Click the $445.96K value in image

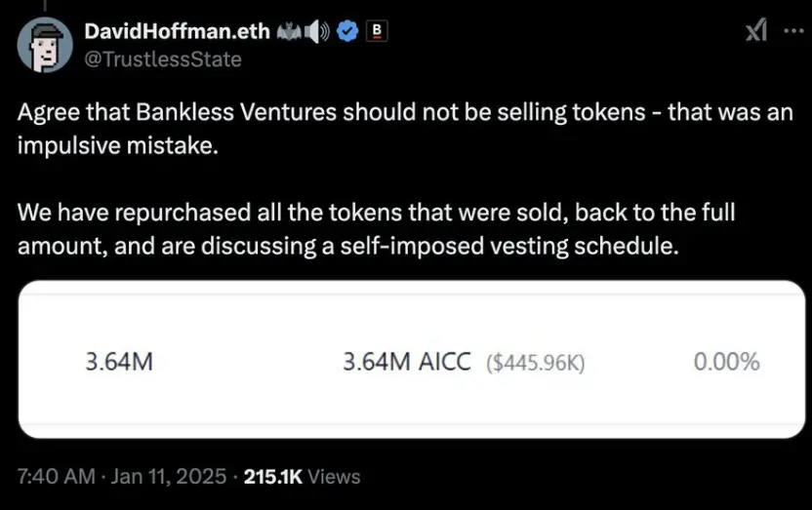tap(535, 363)
